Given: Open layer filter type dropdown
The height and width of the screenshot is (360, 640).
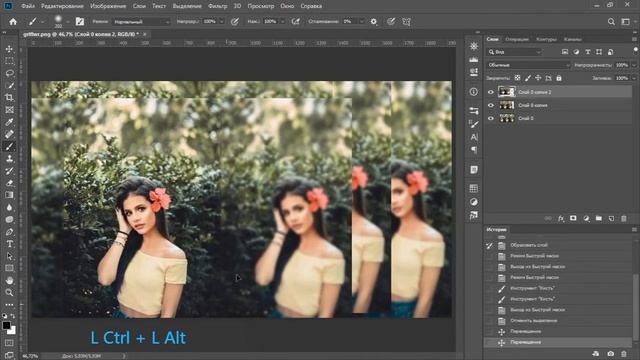Looking at the screenshot, I should point(514,52).
